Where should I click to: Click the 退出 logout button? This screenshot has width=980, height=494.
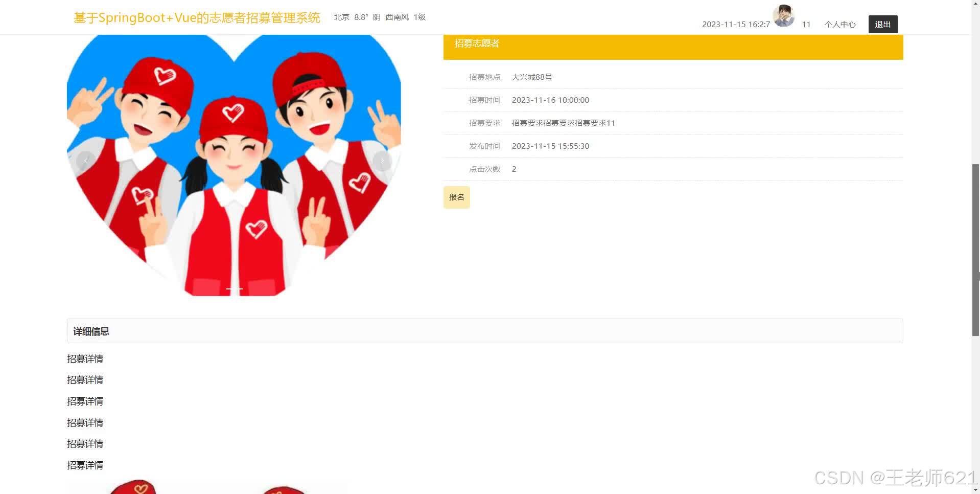coord(883,24)
